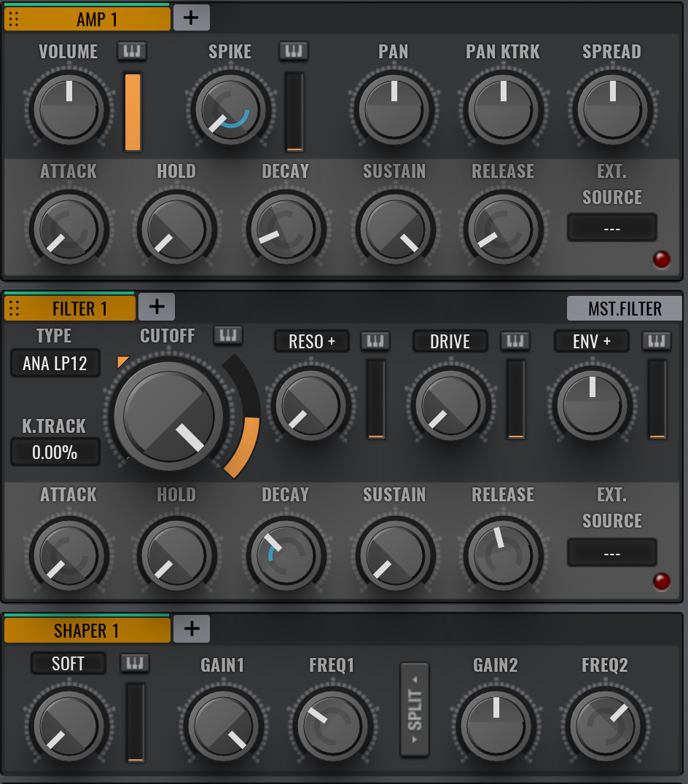
Task: Click the keyboard icon next to SPIKE
Action: [294, 51]
